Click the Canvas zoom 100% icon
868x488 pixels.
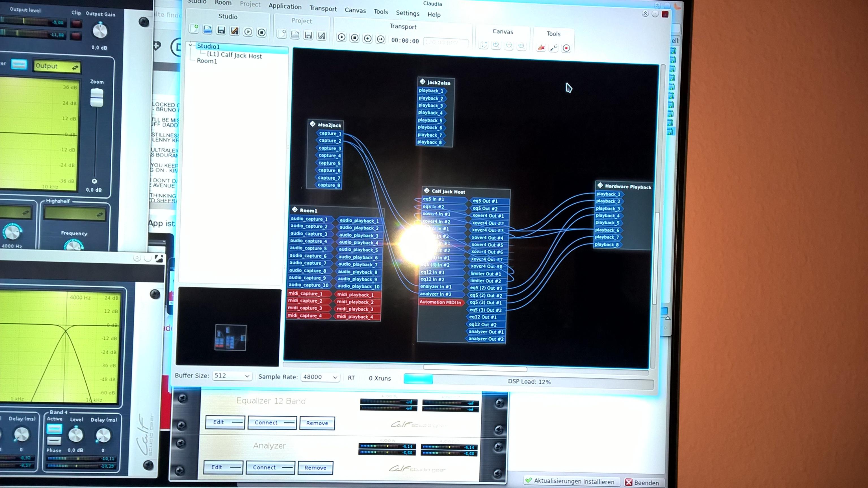[x=521, y=46]
